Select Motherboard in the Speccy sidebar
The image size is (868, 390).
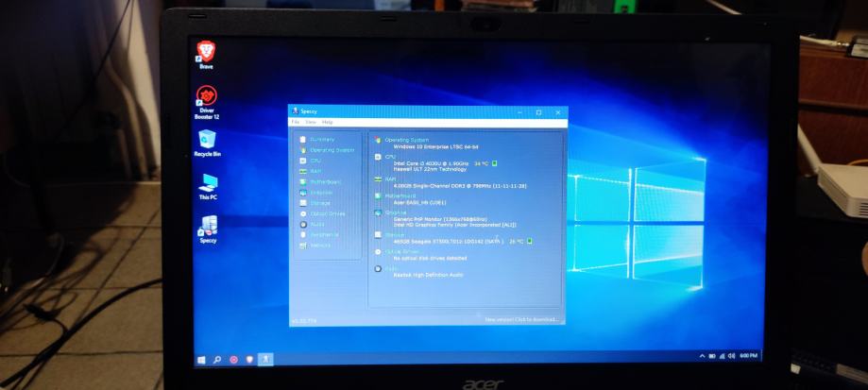320,181
